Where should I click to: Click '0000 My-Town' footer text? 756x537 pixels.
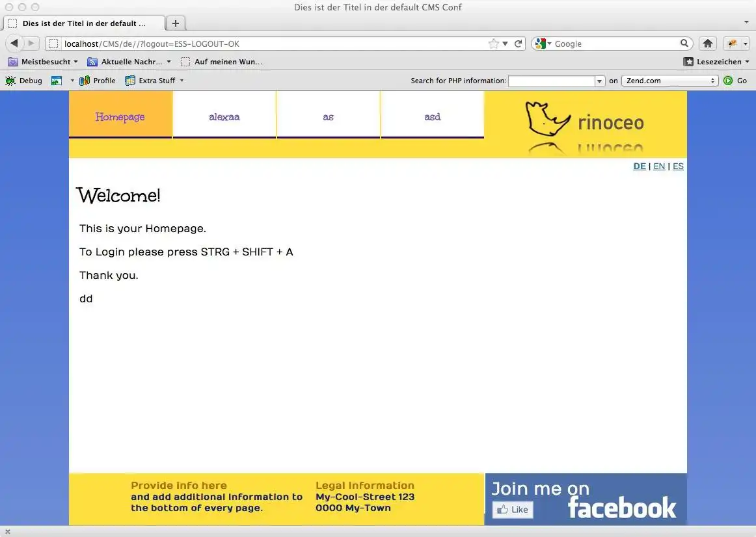353,508
